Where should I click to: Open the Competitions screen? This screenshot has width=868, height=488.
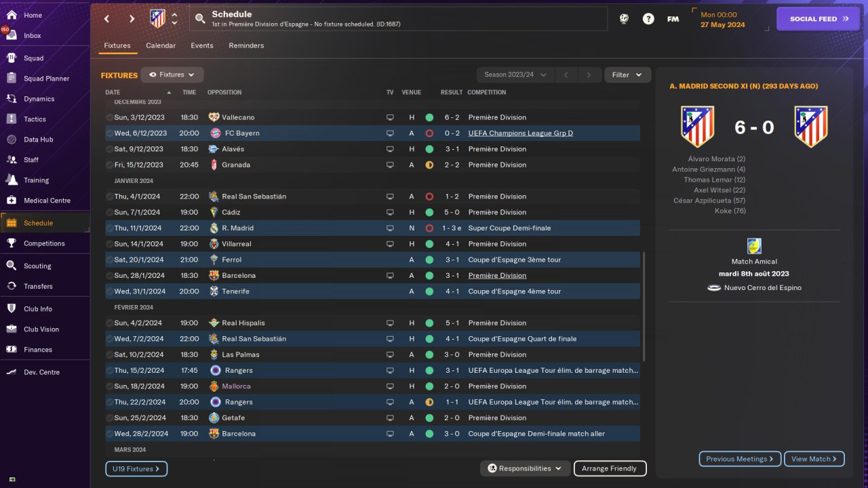[x=45, y=243]
